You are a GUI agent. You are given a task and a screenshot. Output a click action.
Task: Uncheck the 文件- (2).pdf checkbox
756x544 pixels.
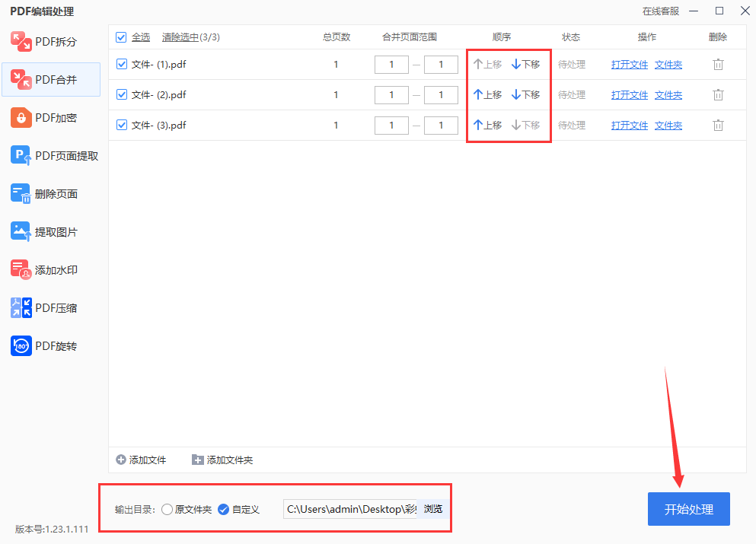122,94
